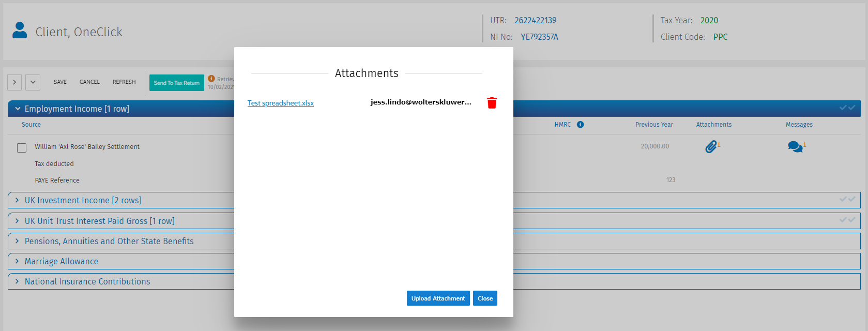Click uploader email jess.lindo@wolterskluwer

pyautogui.click(x=421, y=102)
